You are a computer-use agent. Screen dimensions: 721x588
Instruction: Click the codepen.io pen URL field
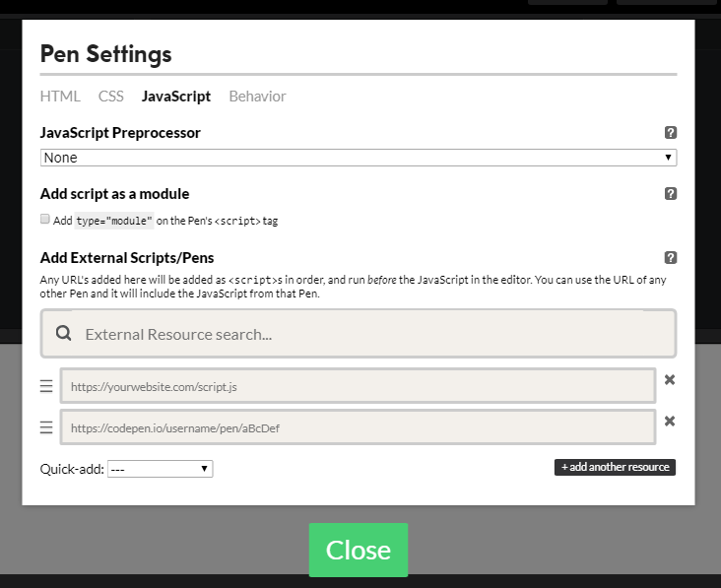(358, 427)
